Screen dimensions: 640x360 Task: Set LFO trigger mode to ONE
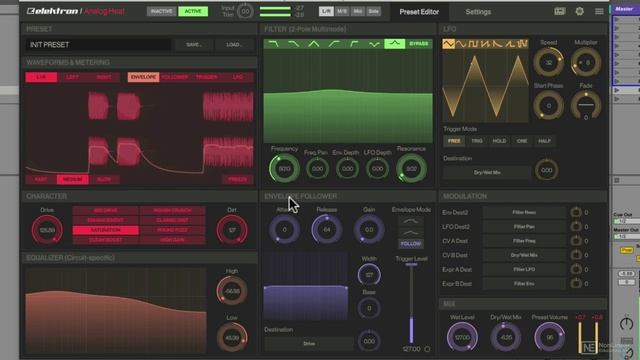[x=522, y=141]
